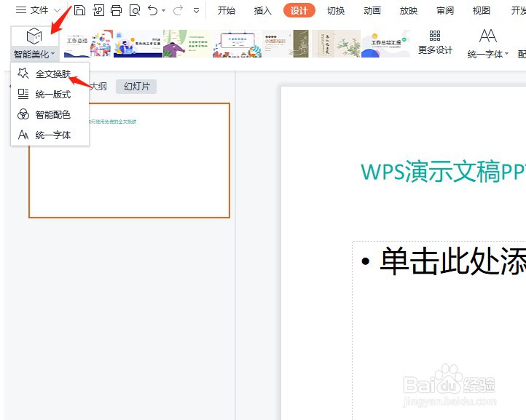The height and width of the screenshot is (420, 526).
Task: Apply the beige bamboo design template
Action: (336, 44)
